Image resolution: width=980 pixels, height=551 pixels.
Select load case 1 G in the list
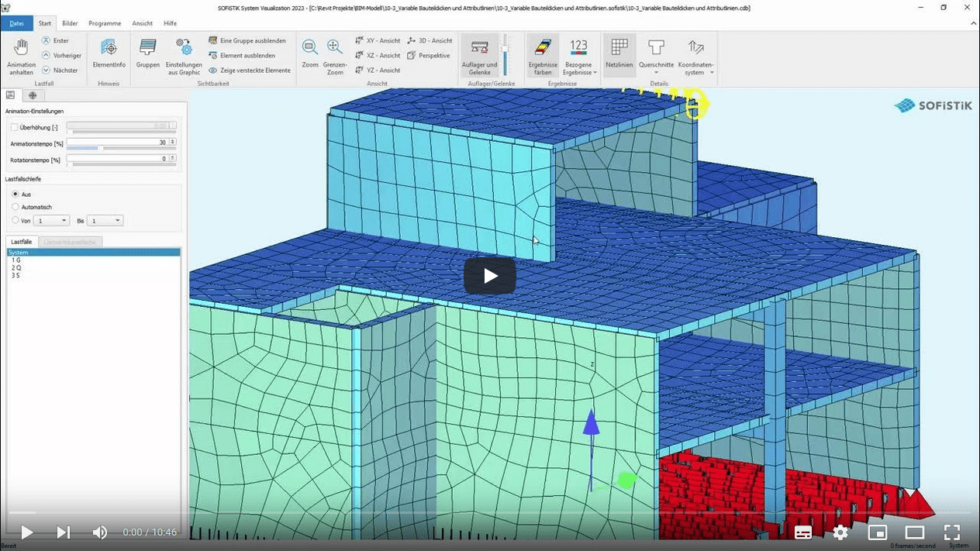(x=21, y=260)
